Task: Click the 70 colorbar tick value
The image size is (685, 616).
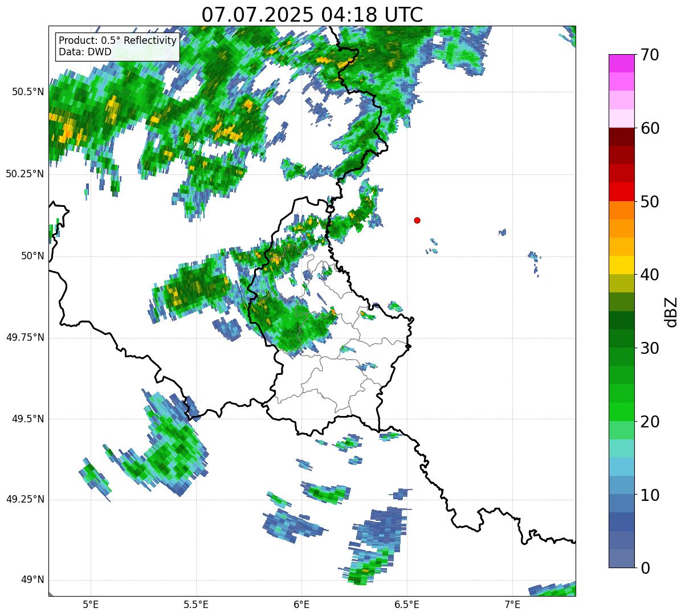Action: point(650,55)
